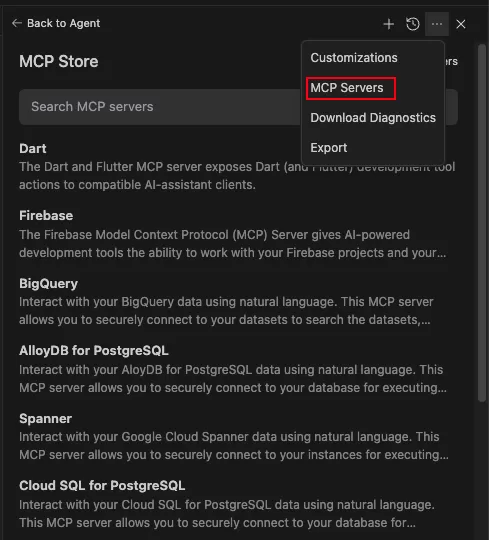Select Customizations from the menu
The image size is (489, 540).
coord(354,58)
